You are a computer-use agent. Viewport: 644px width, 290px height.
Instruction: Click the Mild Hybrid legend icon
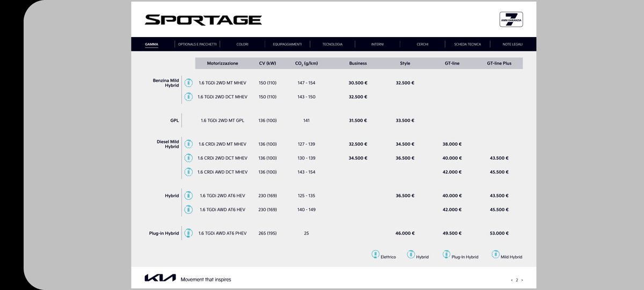(496, 255)
